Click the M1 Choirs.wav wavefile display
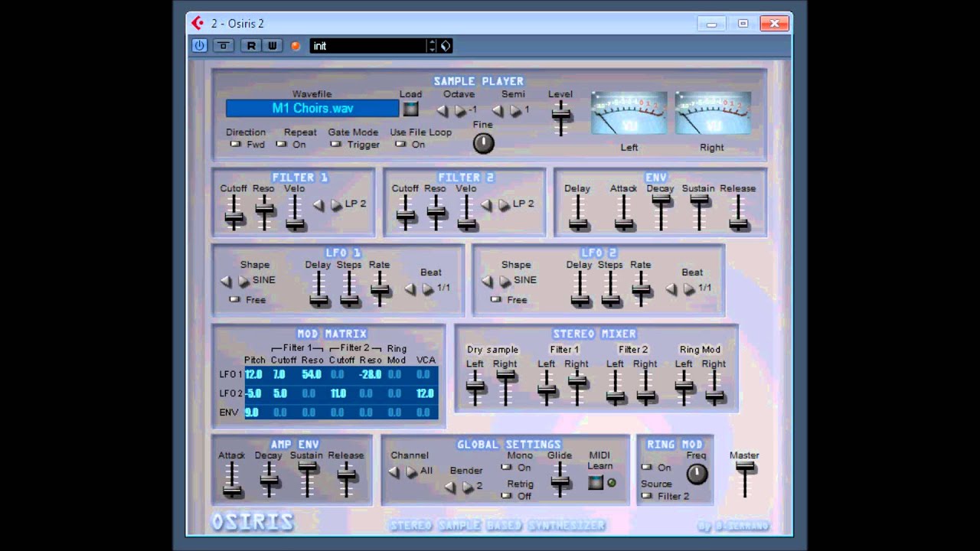Screen dimensions: 980x551 coord(312,109)
